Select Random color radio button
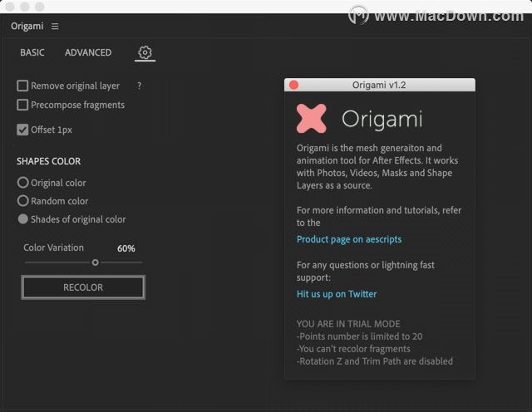Viewport: 532px width, 412px height. tap(22, 201)
